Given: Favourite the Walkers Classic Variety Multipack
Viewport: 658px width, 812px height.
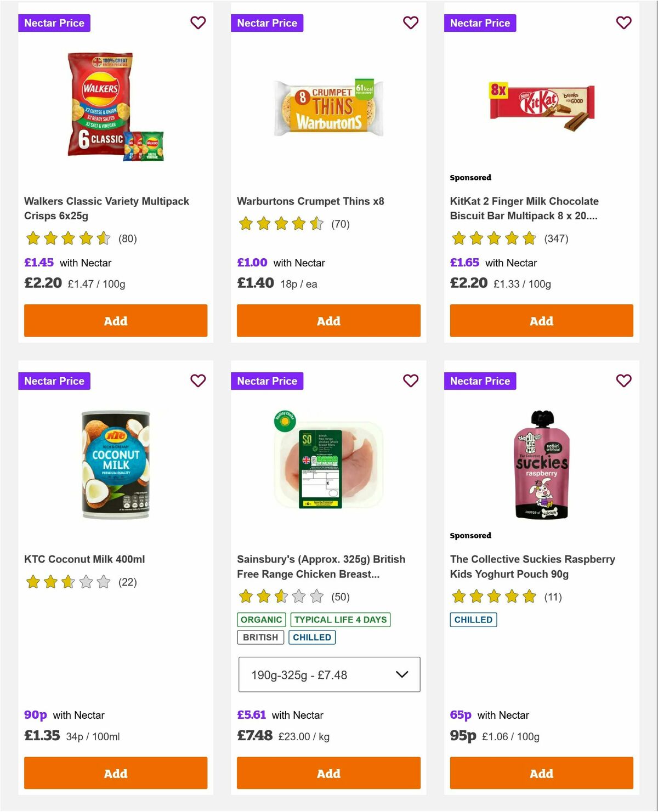Looking at the screenshot, I should 198,22.
